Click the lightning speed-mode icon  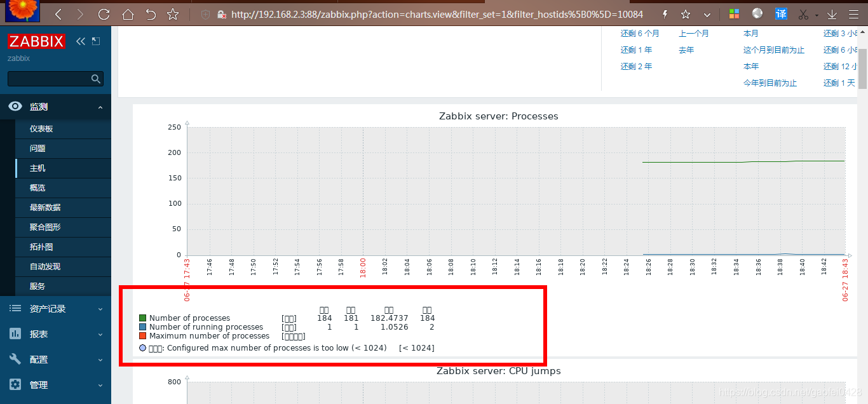(665, 14)
